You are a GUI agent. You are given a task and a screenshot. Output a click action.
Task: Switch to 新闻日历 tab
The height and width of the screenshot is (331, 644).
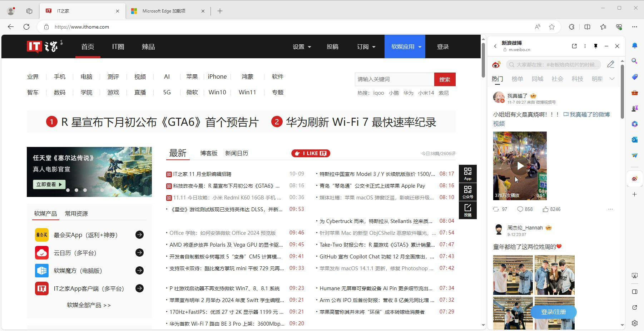[x=237, y=153]
